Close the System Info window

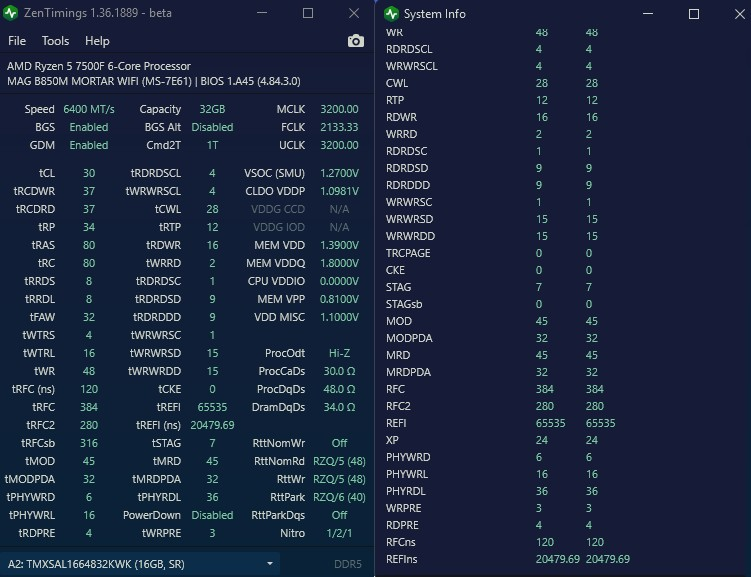pos(740,14)
